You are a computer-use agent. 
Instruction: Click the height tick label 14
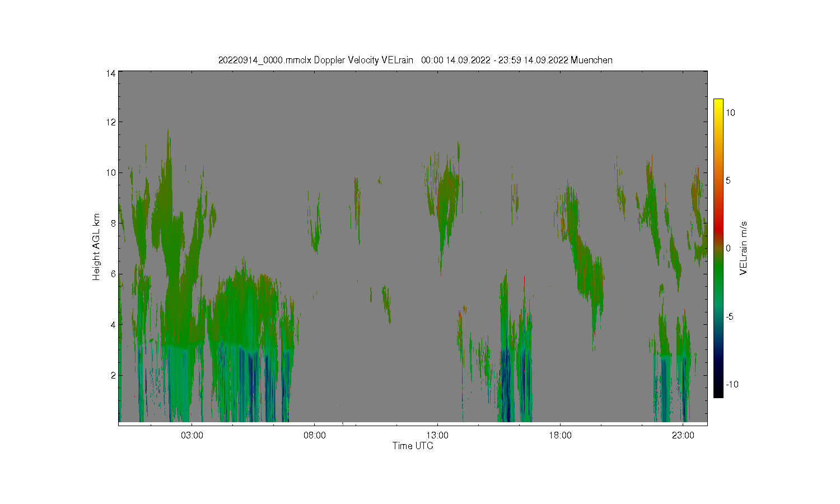tap(111, 73)
